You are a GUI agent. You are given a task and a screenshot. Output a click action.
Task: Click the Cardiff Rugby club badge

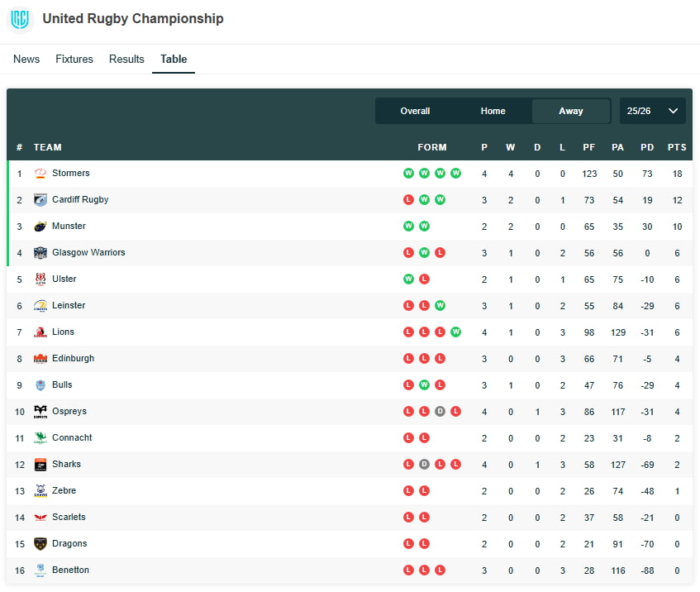pos(40,199)
